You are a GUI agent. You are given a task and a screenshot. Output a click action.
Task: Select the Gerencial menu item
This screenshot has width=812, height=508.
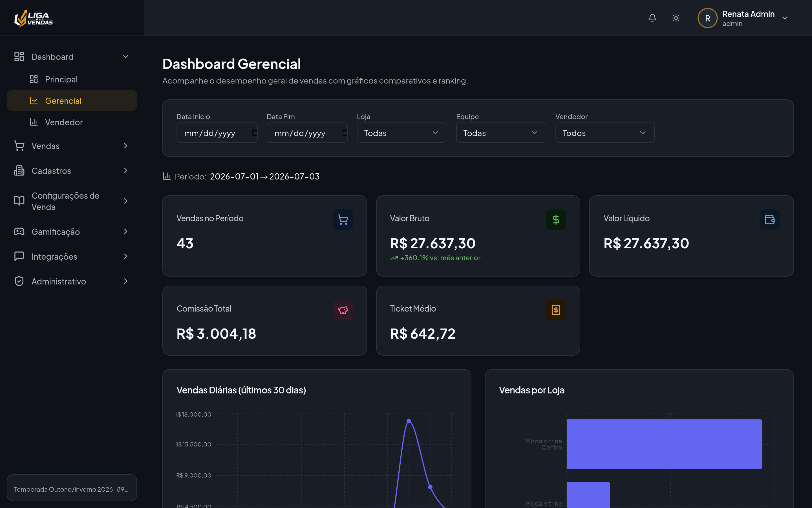pos(72,100)
